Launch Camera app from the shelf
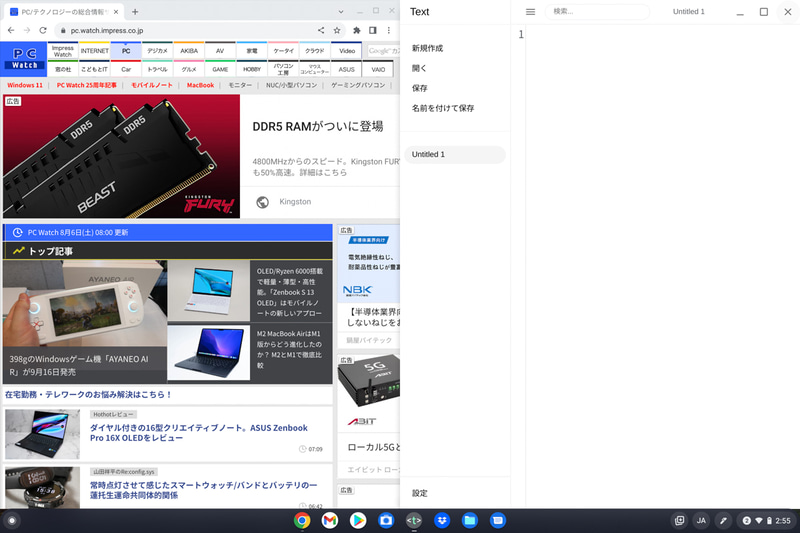The height and width of the screenshot is (533, 800). click(386, 520)
